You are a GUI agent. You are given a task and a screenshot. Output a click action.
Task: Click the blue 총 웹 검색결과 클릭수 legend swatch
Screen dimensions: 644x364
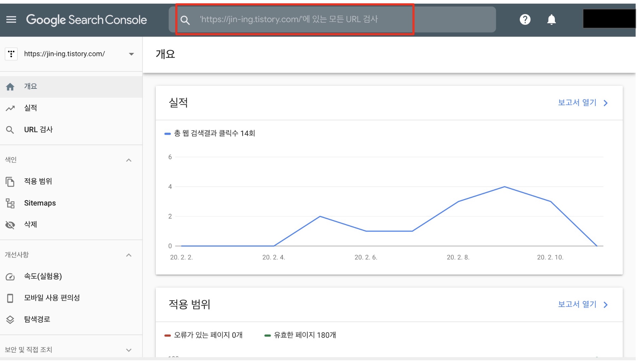pos(168,134)
